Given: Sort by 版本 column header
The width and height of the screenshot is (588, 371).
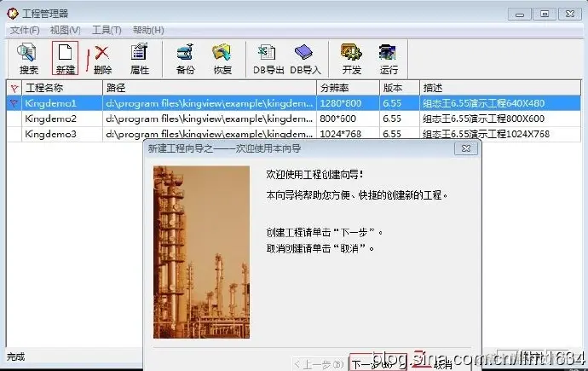Looking at the screenshot, I should click(400, 88).
